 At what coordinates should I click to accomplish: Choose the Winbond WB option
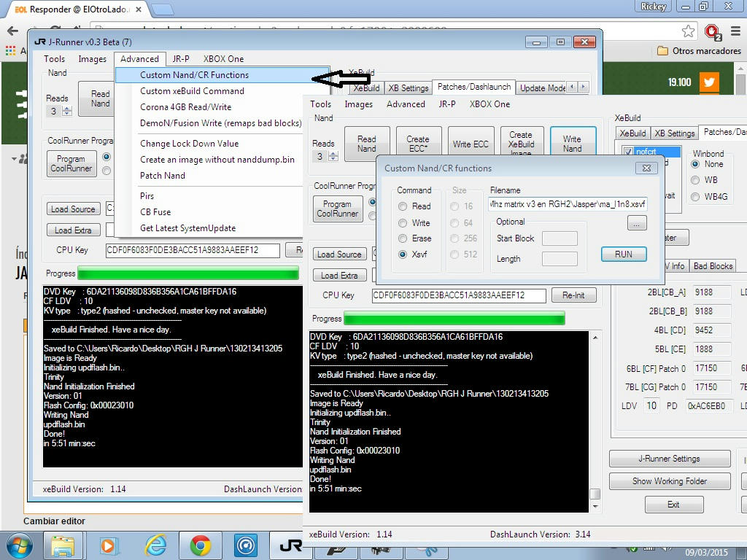[x=695, y=180]
